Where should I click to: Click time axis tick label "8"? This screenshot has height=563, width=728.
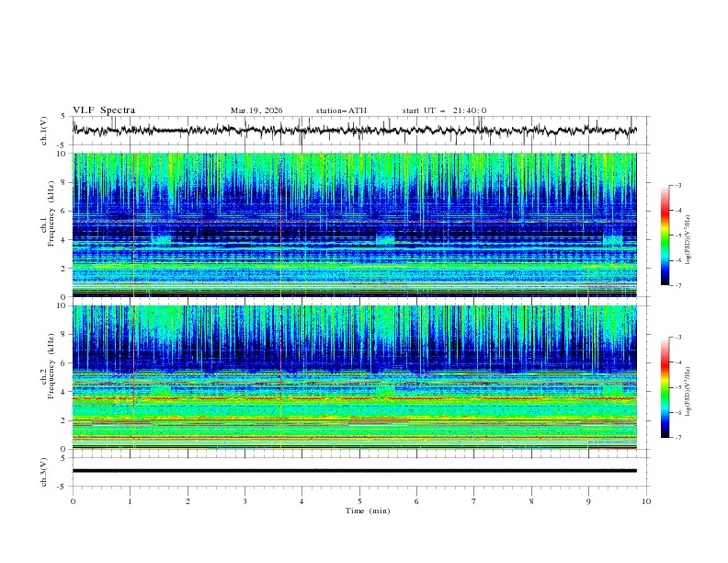pyautogui.click(x=531, y=501)
